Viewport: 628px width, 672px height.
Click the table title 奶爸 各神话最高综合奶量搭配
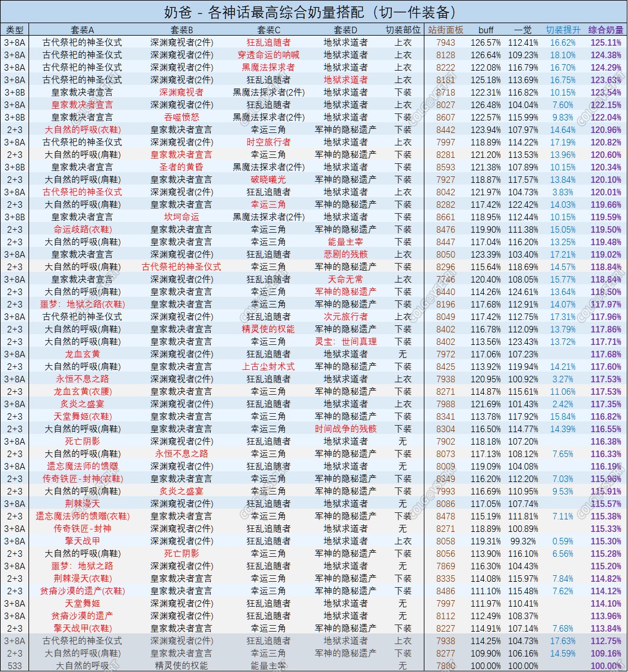tap(314, 12)
